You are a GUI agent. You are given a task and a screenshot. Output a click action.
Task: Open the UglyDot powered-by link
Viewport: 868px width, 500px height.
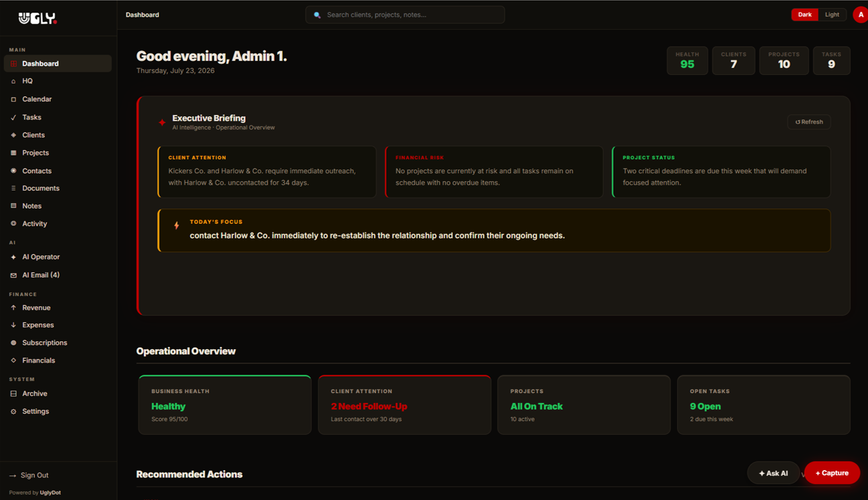coord(50,493)
